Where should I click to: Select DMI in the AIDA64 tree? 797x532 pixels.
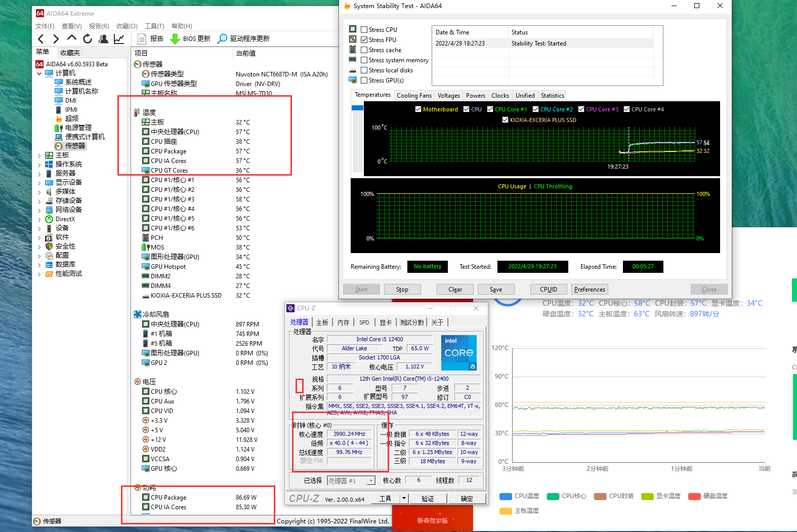[71, 101]
